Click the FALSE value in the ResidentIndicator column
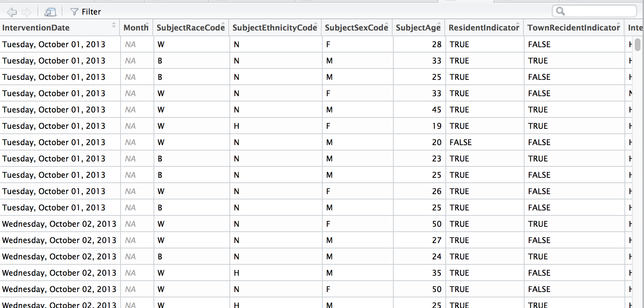644x308 pixels. click(461, 142)
